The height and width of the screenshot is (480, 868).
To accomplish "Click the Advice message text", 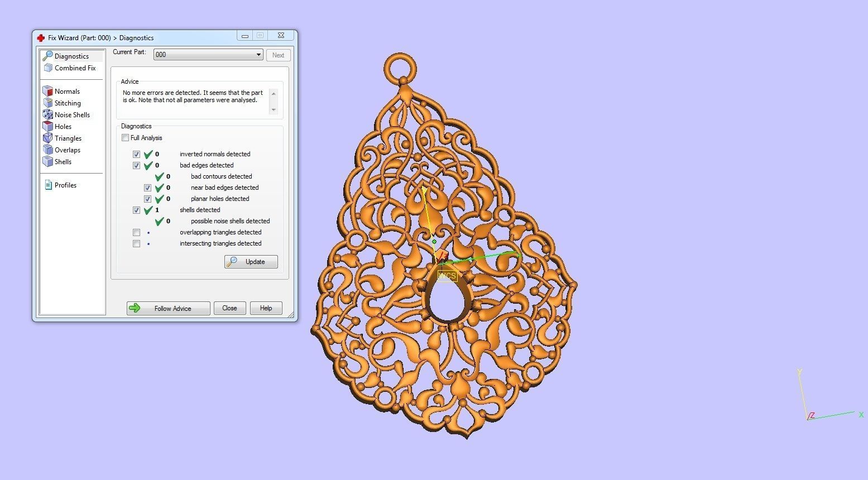I will click(193, 97).
